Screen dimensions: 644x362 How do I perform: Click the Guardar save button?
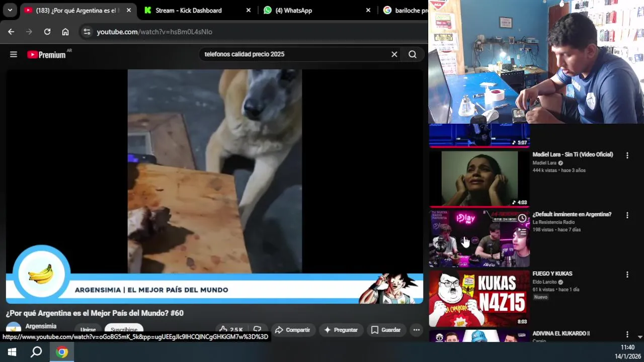386,330
